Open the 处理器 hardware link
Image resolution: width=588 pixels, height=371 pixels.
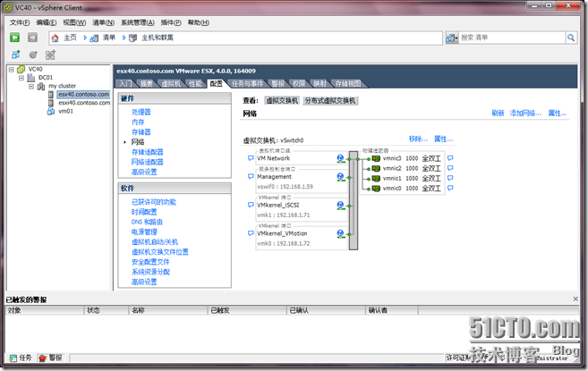pyautogui.click(x=141, y=112)
